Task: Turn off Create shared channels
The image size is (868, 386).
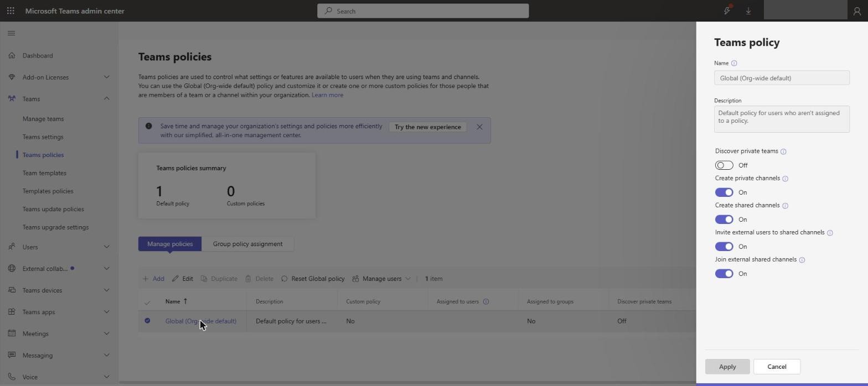Action: pos(724,220)
